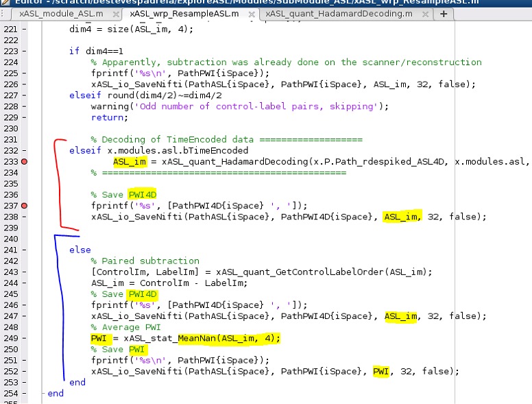This screenshot has width=532, height=404.
Task: Close the xASL_wrp_ResampleASL.m tab
Action: coord(252,14)
